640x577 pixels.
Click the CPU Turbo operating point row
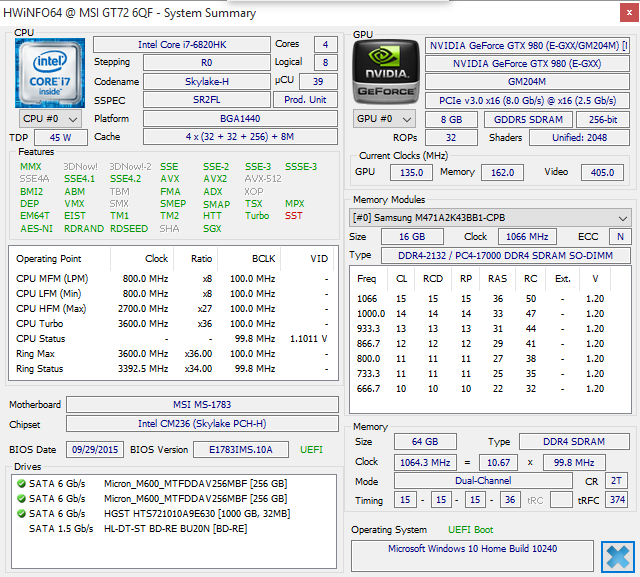pos(172,324)
